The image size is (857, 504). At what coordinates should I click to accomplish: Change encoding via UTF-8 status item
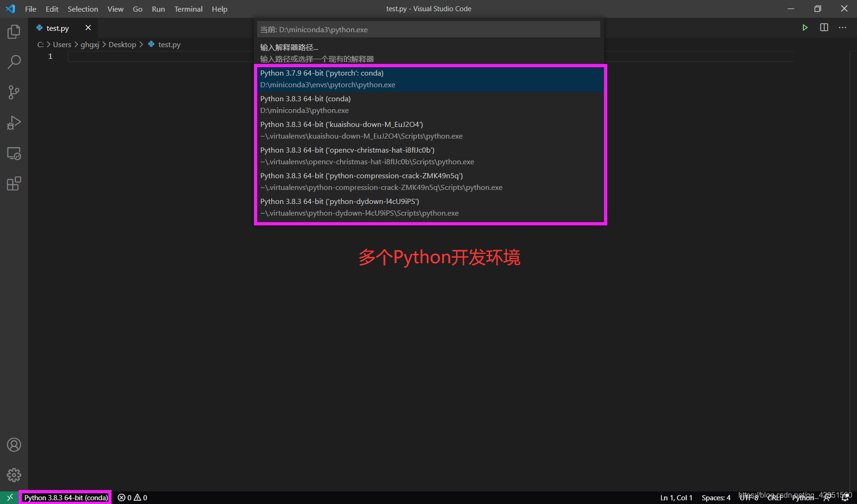pyautogui.click(x=749, y=497)
